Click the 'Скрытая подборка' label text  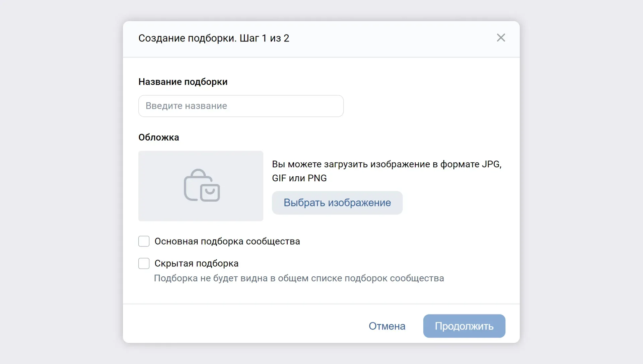(196, 263)
